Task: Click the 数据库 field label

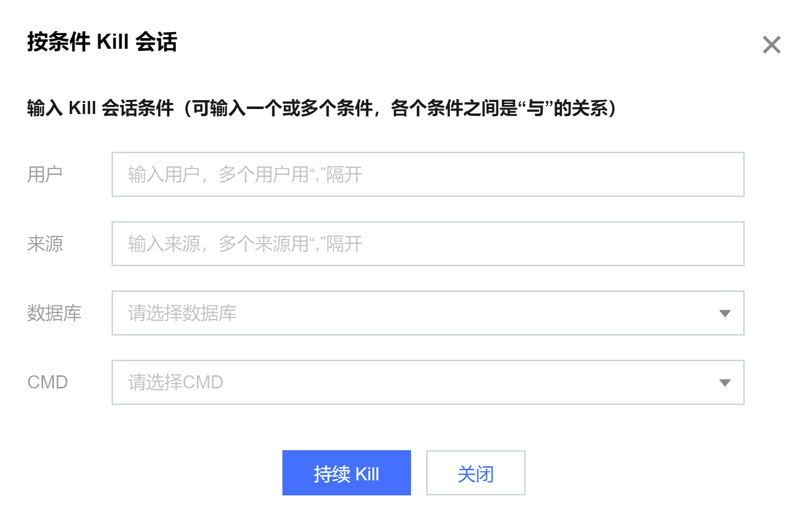Action: click(x=54, y=313)
